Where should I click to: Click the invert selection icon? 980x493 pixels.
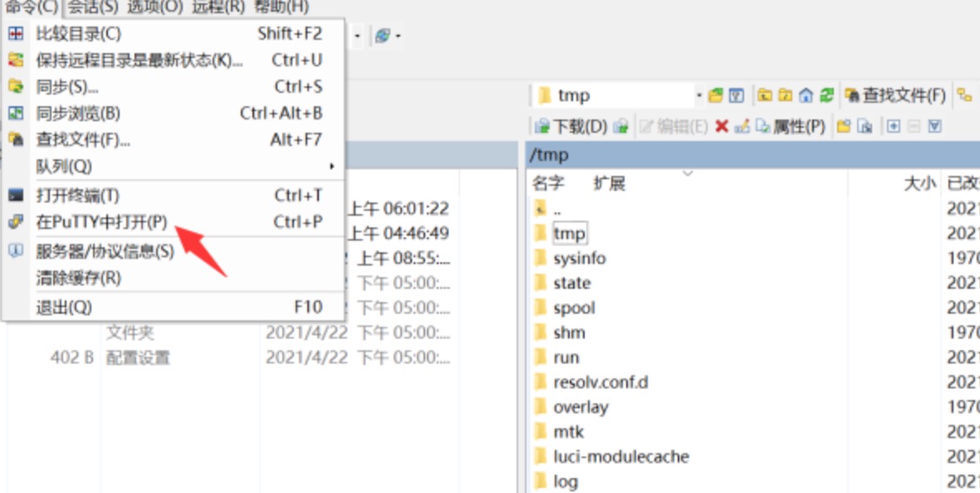[934, 127]
